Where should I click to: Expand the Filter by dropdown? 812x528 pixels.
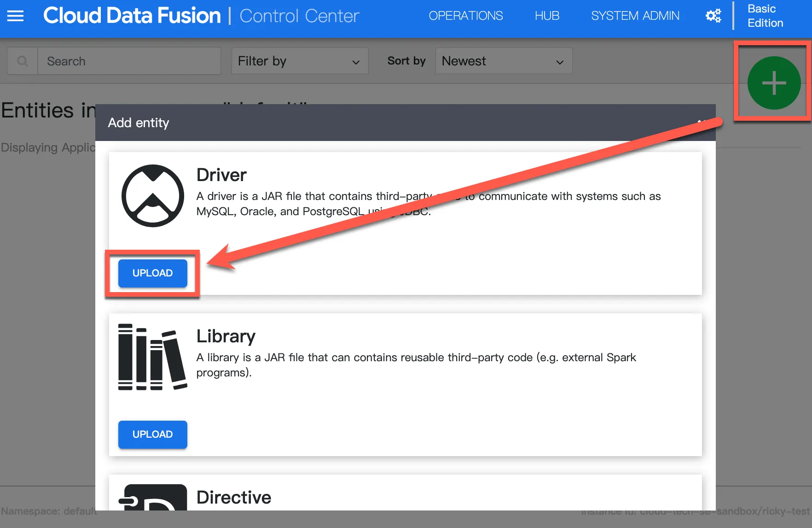[x=300, y=61]
